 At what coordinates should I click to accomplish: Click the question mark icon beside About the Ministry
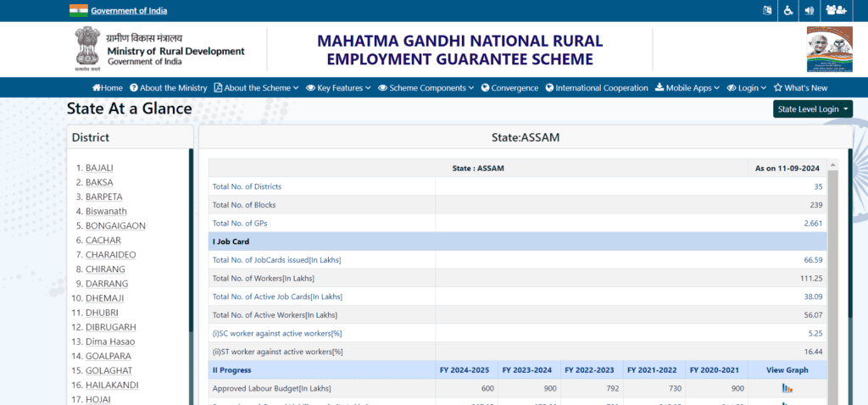(133, 88)
